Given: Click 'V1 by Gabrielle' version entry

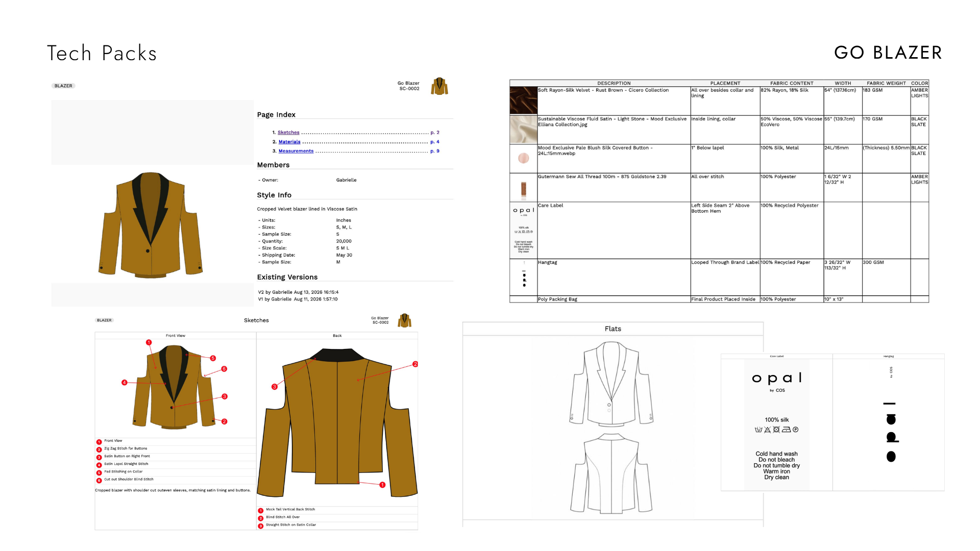Looking at the screenshot, I should 298,299.
